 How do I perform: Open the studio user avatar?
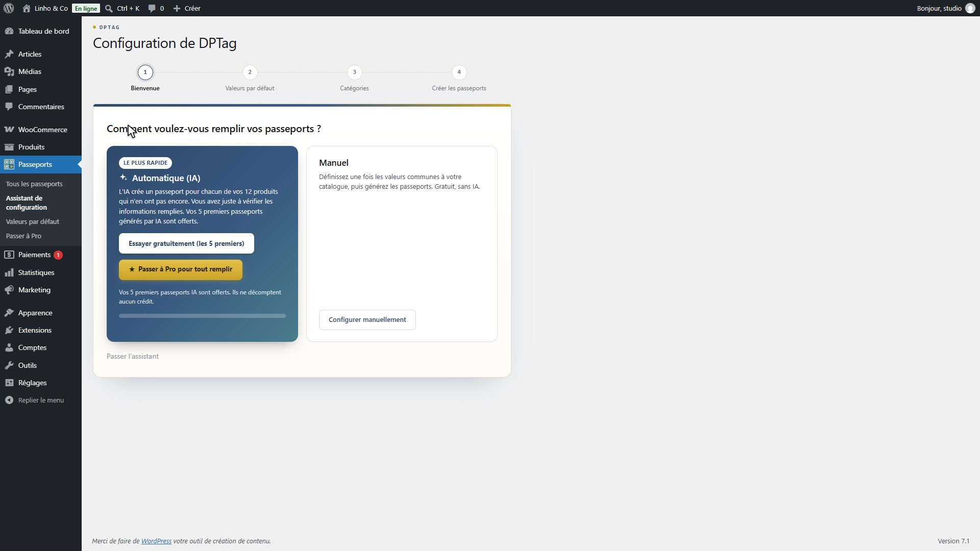[970, 8]
